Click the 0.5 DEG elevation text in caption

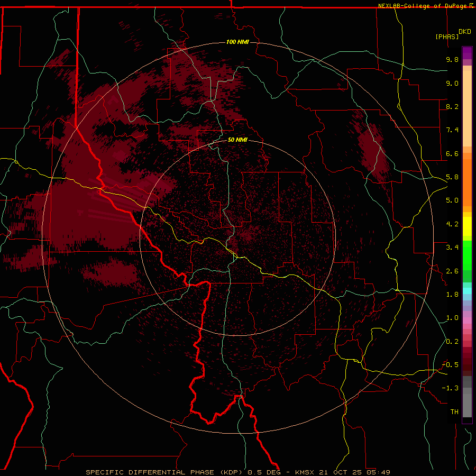click(x=264, y=472)
